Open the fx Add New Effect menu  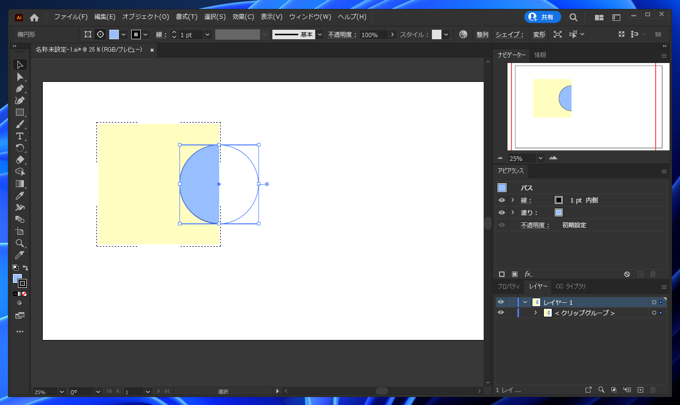click(x=528, y=274)
